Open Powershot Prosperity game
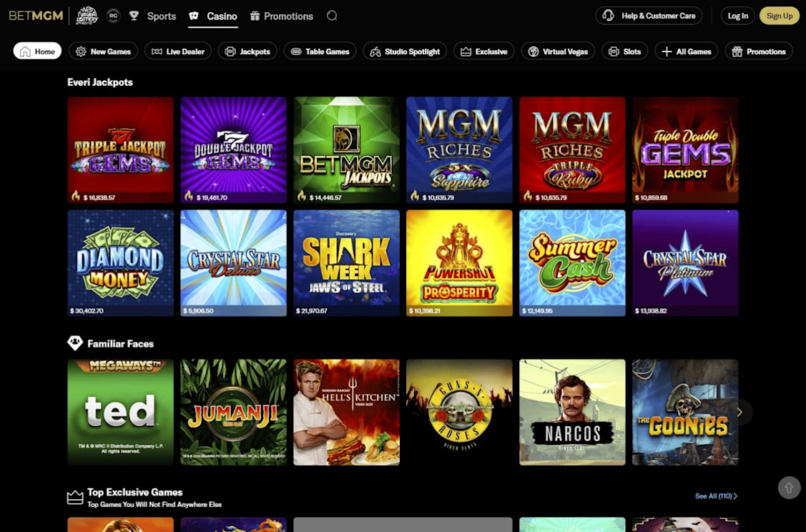The image size is (806, 532). click(460, 262)
